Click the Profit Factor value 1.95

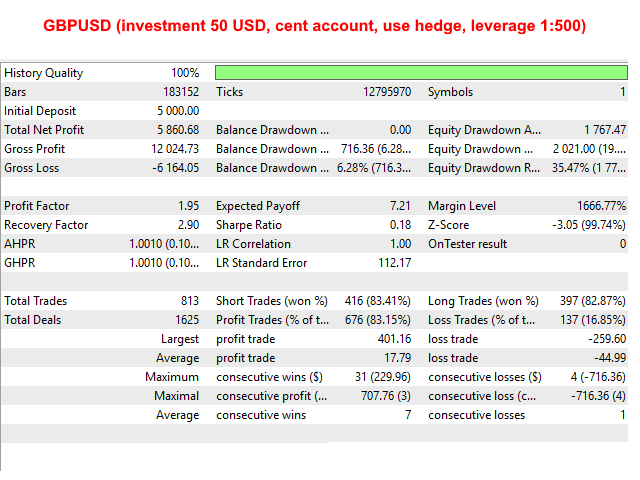(186, 206)
